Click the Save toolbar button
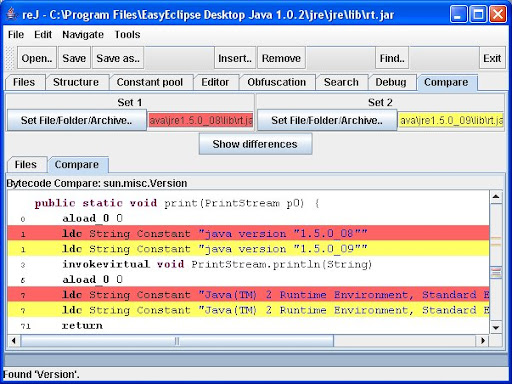Viewport: 512px width, 384px height. [74, 58]
